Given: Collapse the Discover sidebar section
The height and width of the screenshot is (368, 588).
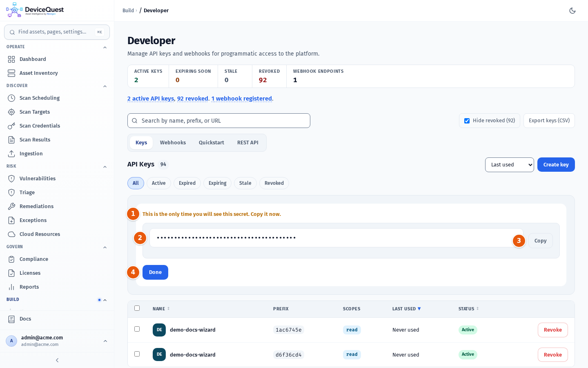Looking at the screenshot, I should (x=105, y=86).
